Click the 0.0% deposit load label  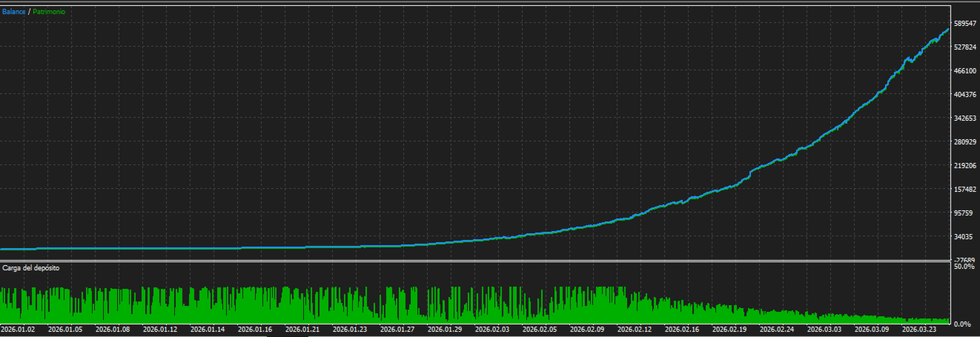(x=964, y=324)
